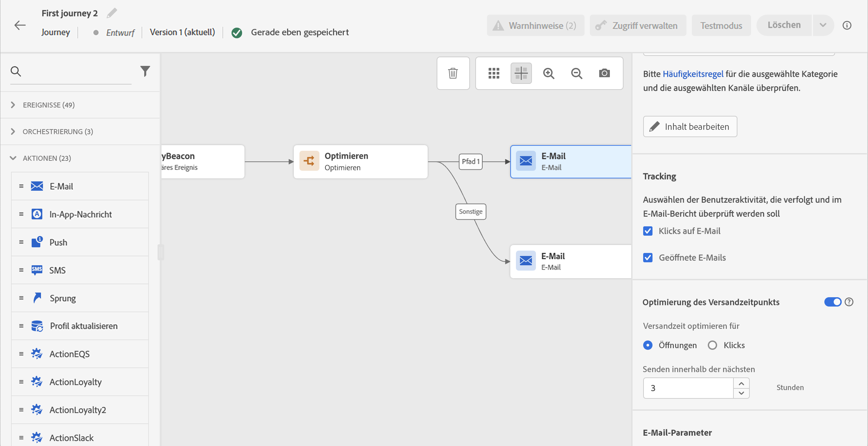This screenshot has height=446, width=868.
Task: Open dropdown arrow next to Löschen
Action: click(823, 25)
